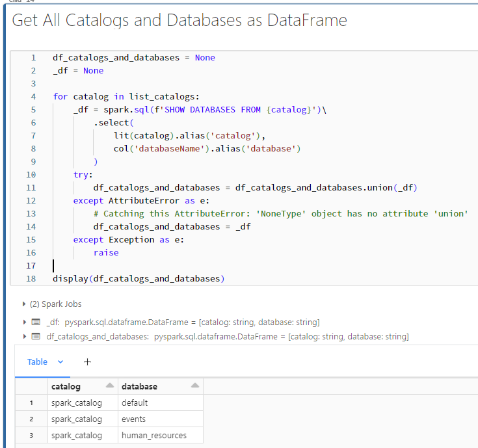Screen dimensions: 478x448
Task: Add a new visualization with plus icon
Action: (87, 362)
